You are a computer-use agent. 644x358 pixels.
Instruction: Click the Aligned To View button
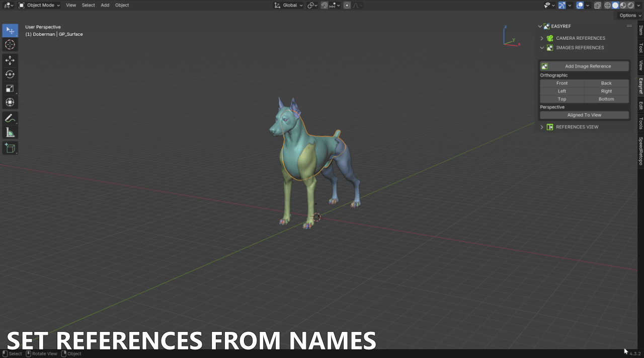click(584, 115)
